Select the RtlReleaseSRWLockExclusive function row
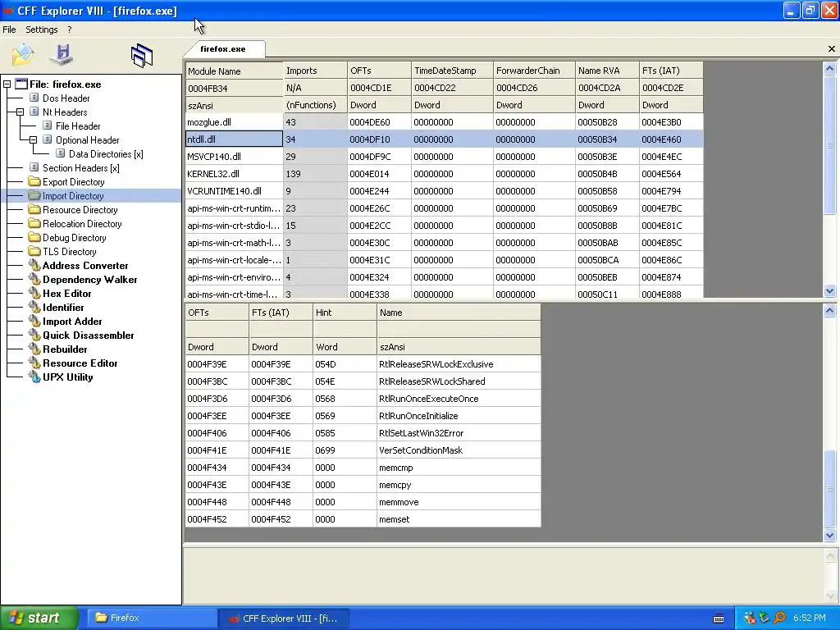840x630 pixels. click(363, 364)
